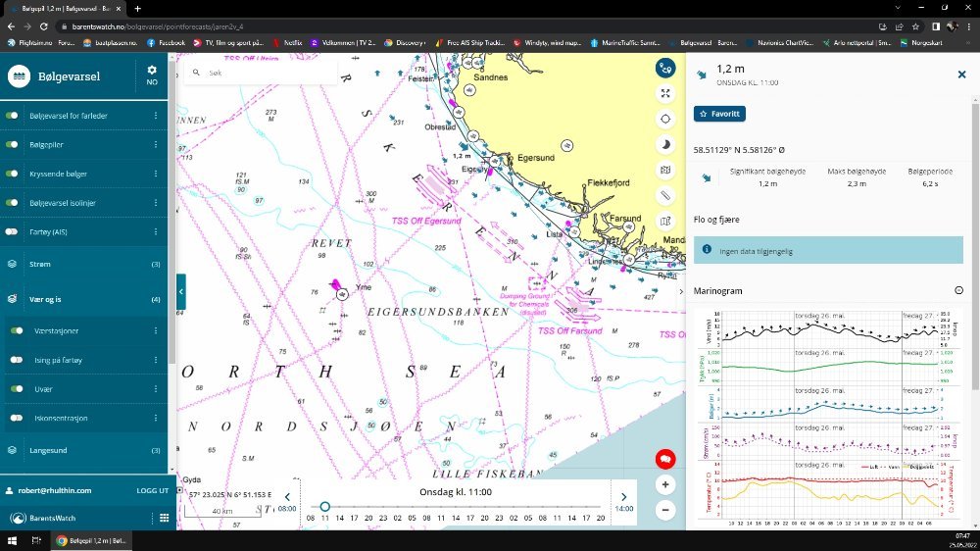Open options menu for Iskonsentrasjon

(156, 419)
